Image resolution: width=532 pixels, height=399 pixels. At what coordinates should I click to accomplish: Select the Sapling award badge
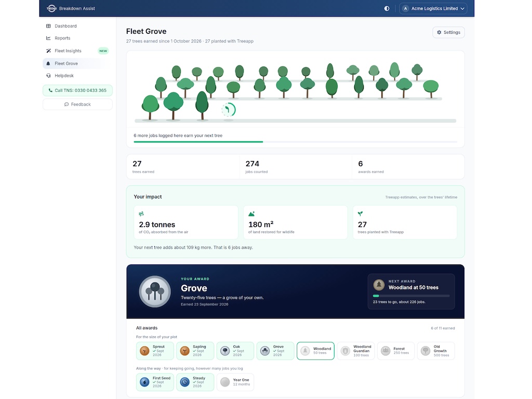pos(195,351)
